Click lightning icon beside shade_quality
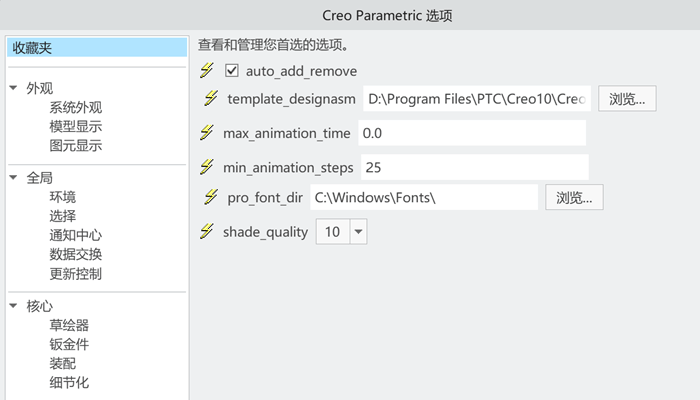Screen dimensions: 700x400 207,231
